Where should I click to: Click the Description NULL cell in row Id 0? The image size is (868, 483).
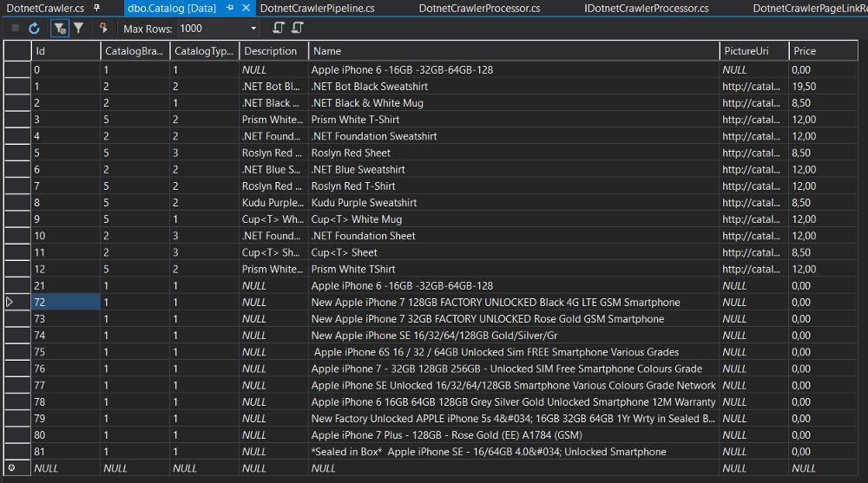pyautogui.click(x=273, y=69)
